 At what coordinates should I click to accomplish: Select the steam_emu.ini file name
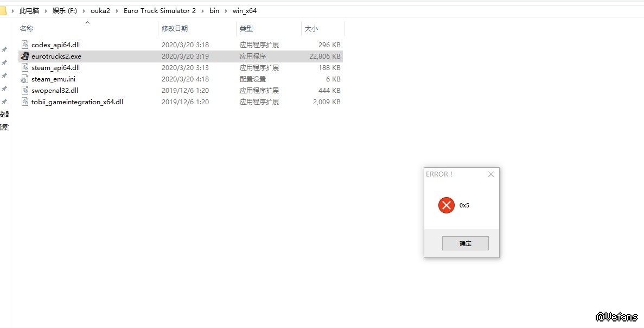(x=53, y=79)
